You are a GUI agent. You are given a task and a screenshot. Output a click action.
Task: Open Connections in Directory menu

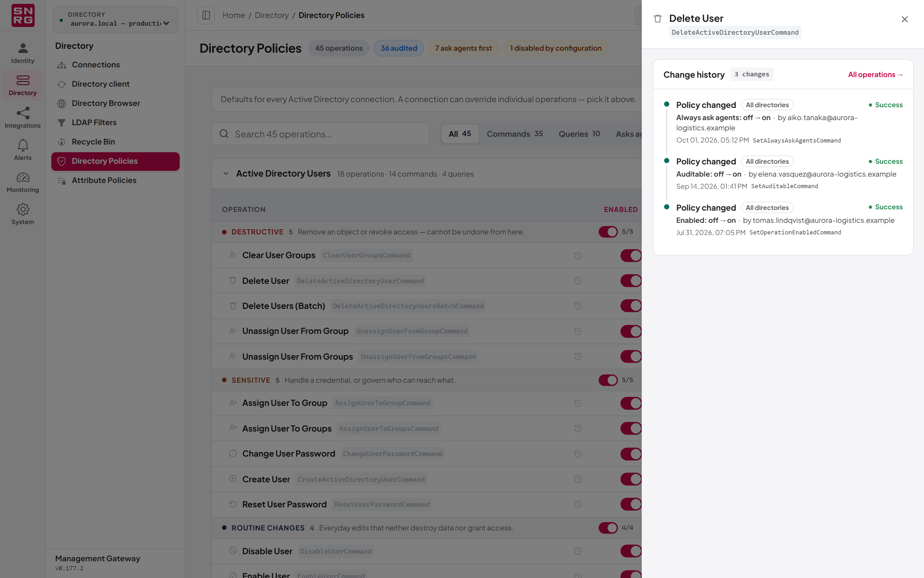click(115, 65)
